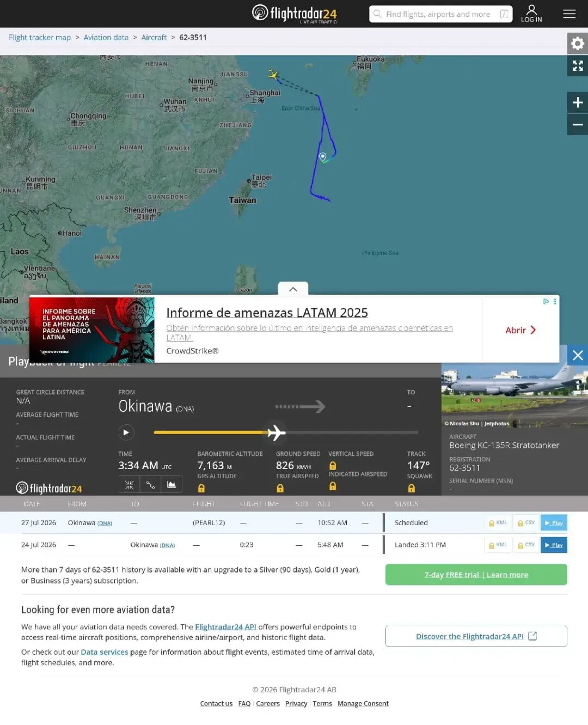
Task: Click the 10:52 AM ATD cell
Action: (332, 523)
